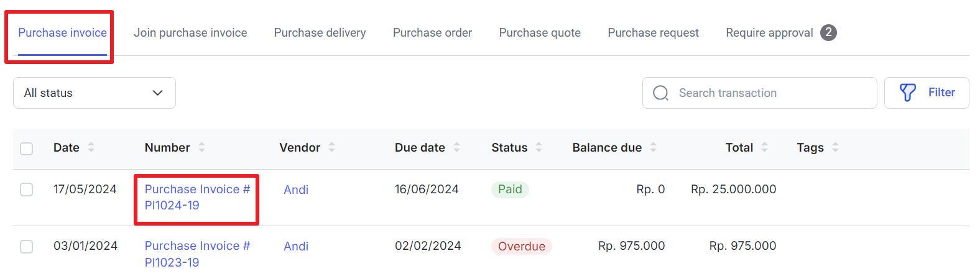This screenshot has width=980, height=279.
Task: Check the 17/05/2024 invoice row checkbox
Action: click(26, 189)
